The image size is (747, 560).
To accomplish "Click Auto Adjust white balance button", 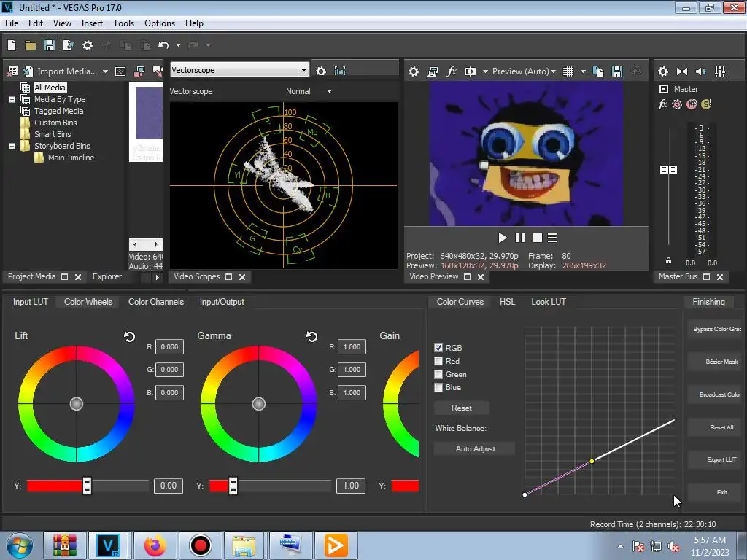I will pos(475,448).
